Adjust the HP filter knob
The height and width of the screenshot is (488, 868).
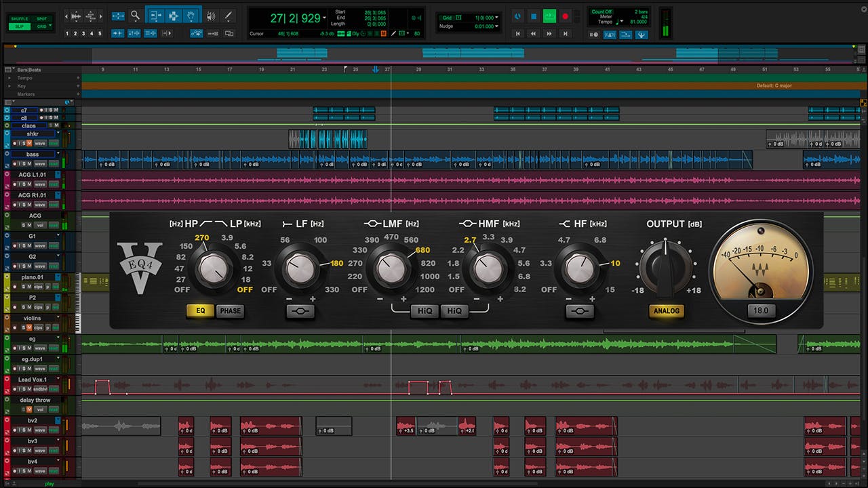click(x=214, y=270)
